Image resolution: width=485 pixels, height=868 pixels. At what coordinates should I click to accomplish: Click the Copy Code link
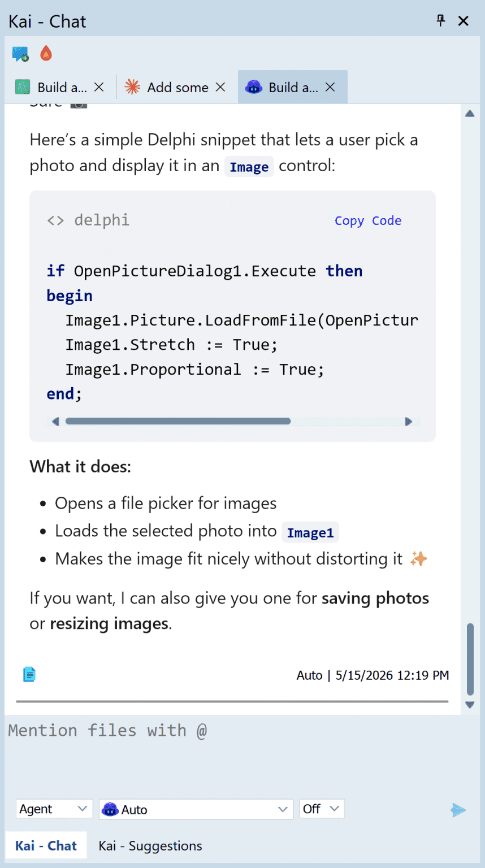point(368,220)
